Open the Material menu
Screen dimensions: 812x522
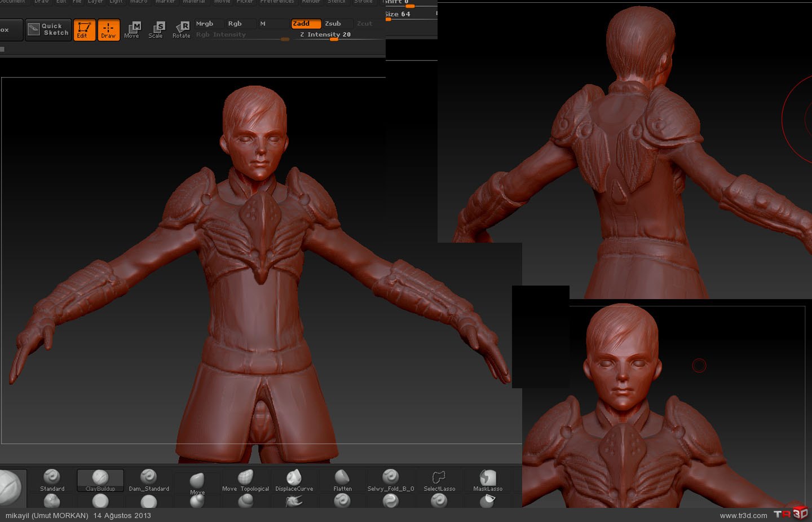tap(194, 2)
